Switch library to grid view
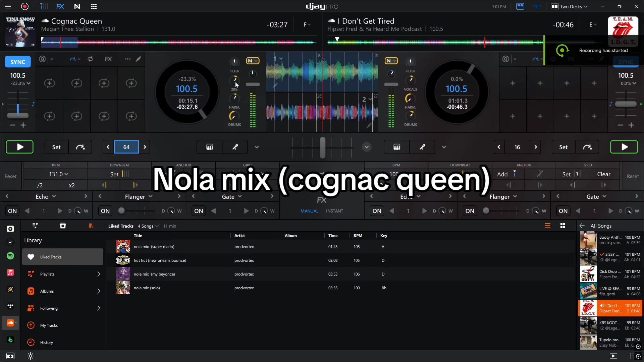 click(563, 226)
